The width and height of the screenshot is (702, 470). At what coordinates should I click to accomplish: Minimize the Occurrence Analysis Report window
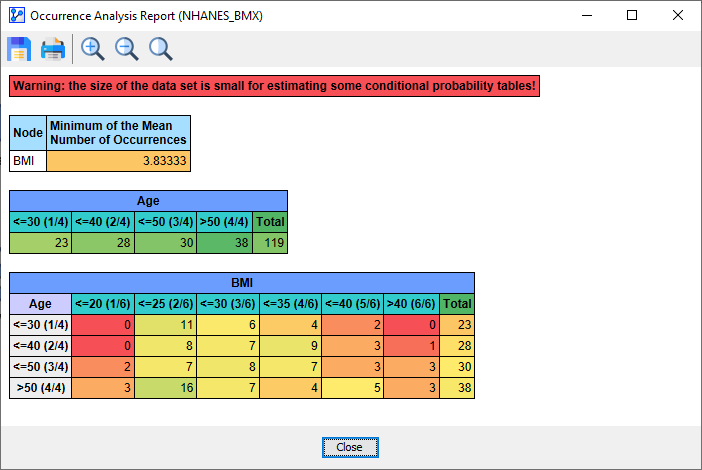pyautogui.click(x=587, y=16)
